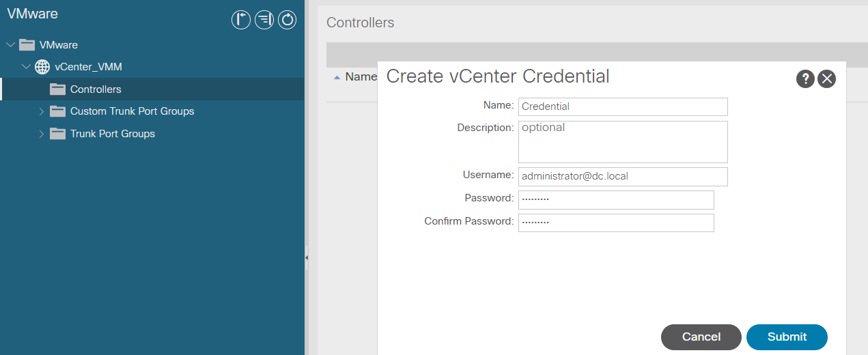The height and width of the screenshot is (355, 868).
Task: Collapse the VMware root tree node
Action: tap(10, 45)
